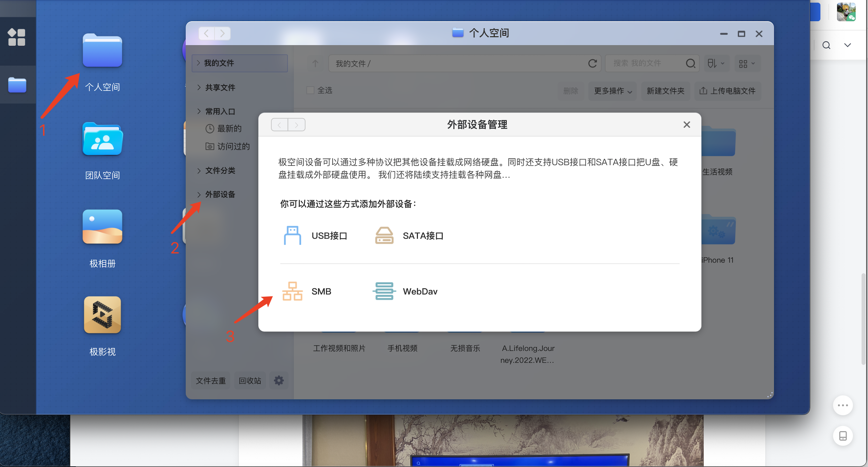This screenshot has width=868, height=467.
Task: Open the 更多操作 dropdown menu
Action: pyautogui.click(x=612, y=91)
